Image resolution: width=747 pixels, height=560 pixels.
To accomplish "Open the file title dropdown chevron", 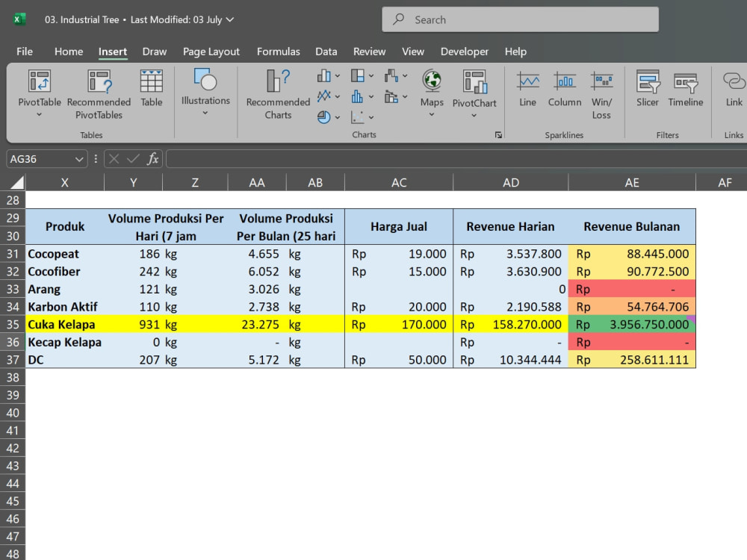I will point(230,19).
